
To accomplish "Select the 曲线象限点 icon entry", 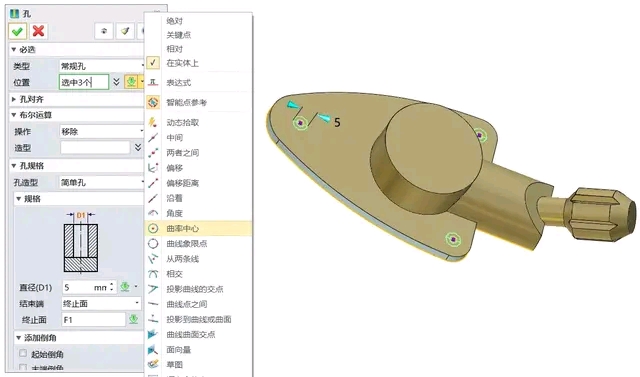I will click(x=198, y=243).
